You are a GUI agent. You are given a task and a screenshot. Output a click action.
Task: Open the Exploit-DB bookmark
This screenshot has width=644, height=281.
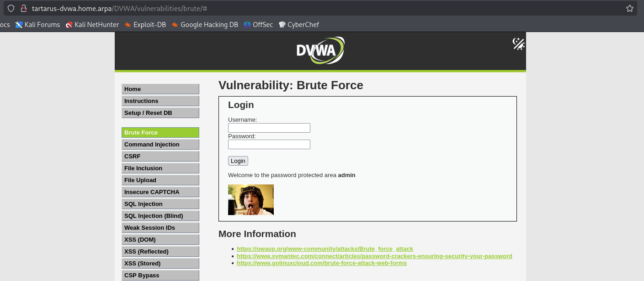pos(145,25)
